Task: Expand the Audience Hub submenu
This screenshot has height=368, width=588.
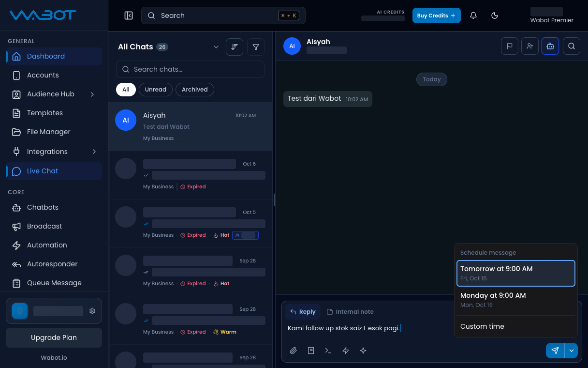Action: [92, 94]
